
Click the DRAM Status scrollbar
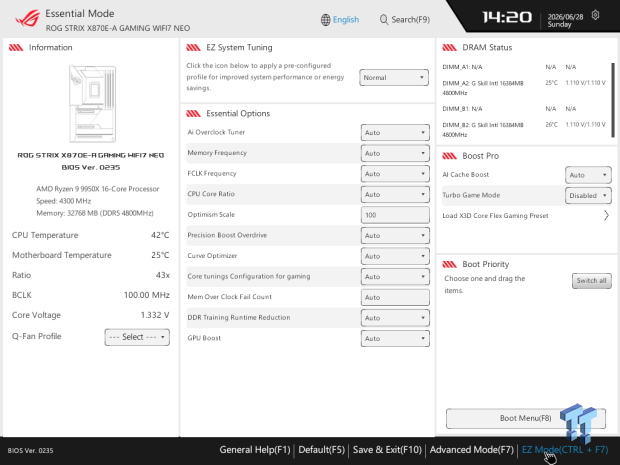pyautogui.click(x=613, y=100)
